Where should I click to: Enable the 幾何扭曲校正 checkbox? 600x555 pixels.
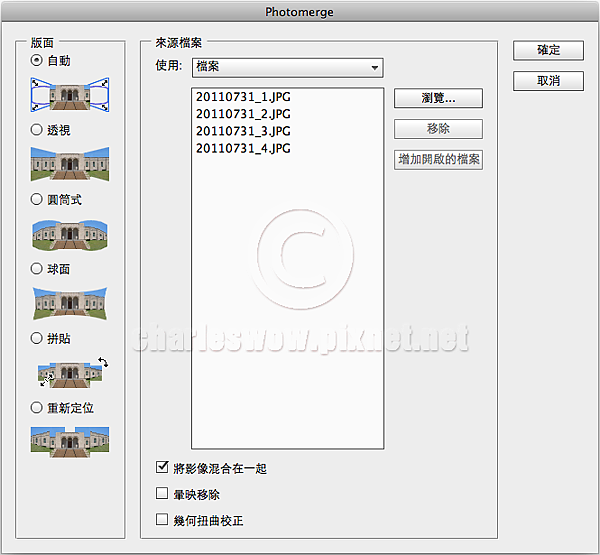point(162,519)
